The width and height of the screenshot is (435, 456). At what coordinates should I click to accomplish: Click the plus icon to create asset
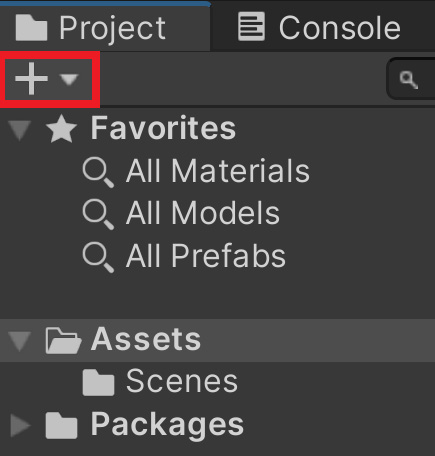point(31,79)
